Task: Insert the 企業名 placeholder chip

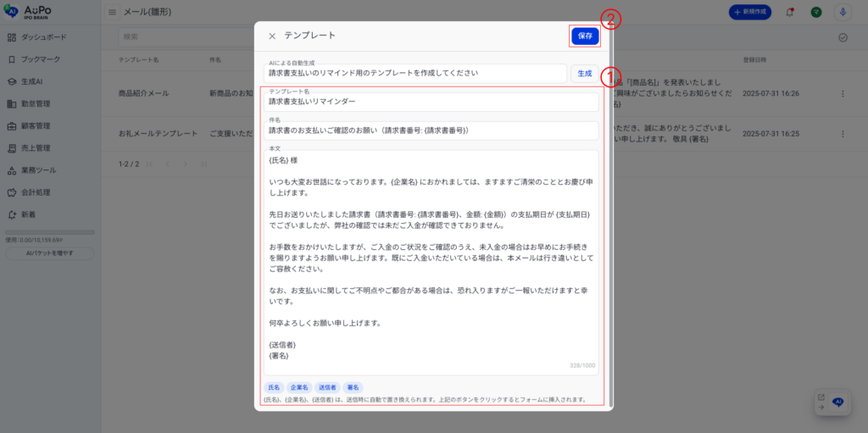Action: coord(299,387)
